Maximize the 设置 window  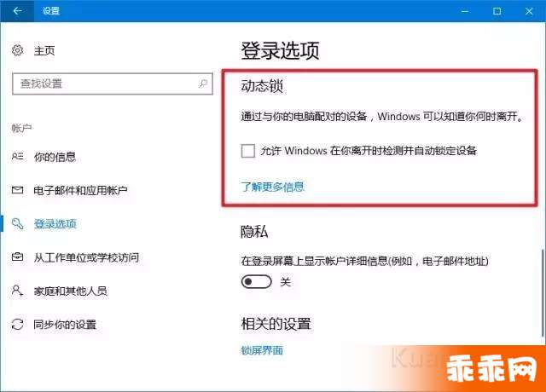tap(497, 11)
